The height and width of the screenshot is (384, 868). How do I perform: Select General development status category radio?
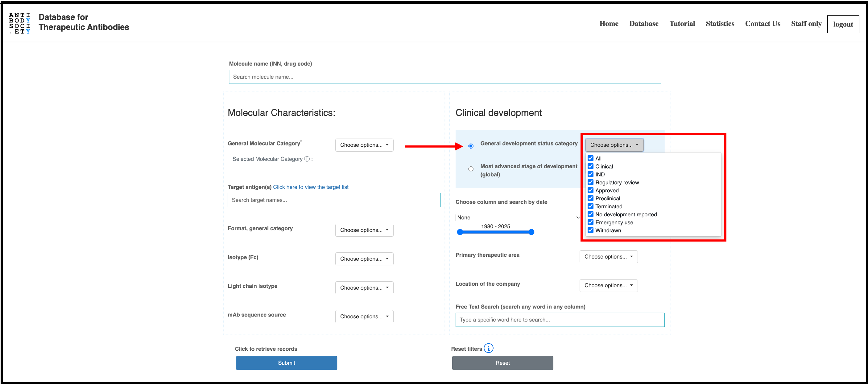click(x=471, y=146)
